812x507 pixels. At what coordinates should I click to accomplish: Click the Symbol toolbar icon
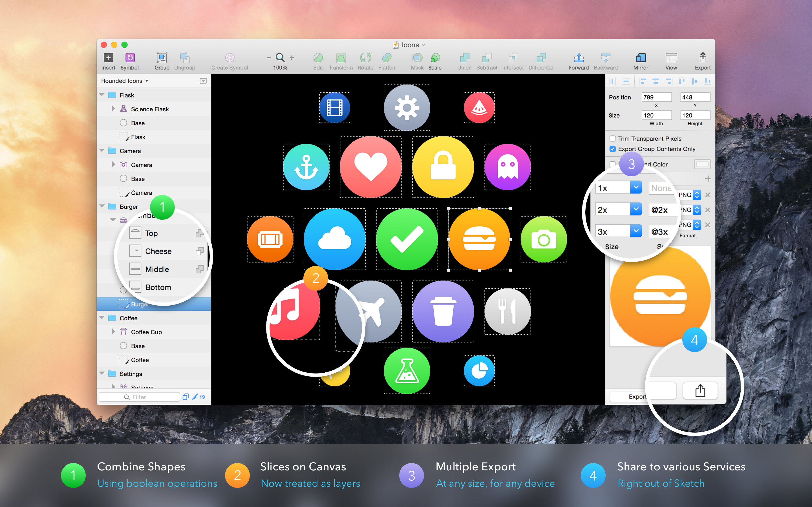click(x=130, y=58)
